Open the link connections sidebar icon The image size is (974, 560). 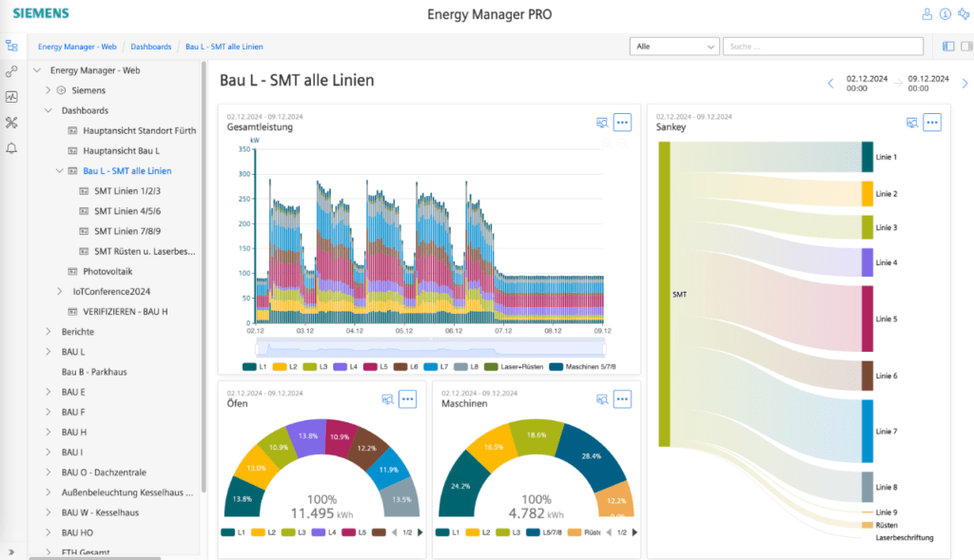[11, 71]
